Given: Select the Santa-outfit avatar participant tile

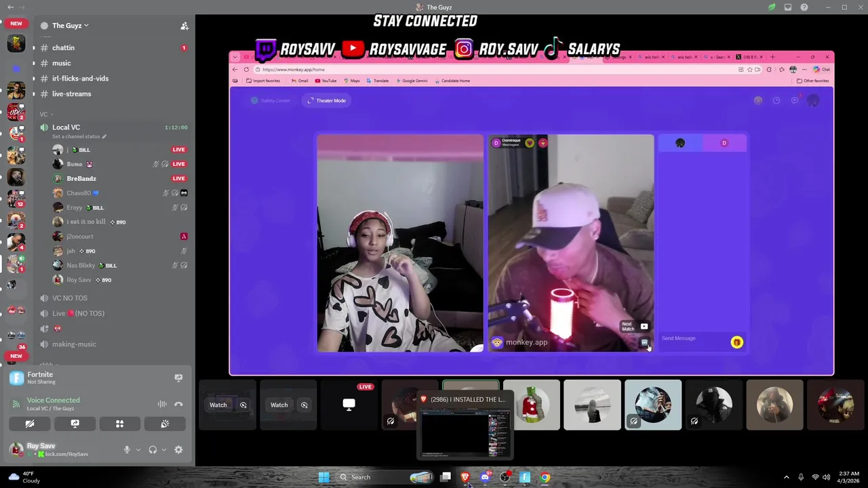Looking at the screenshot, I should pyautogui.click(x=532, y=405).
